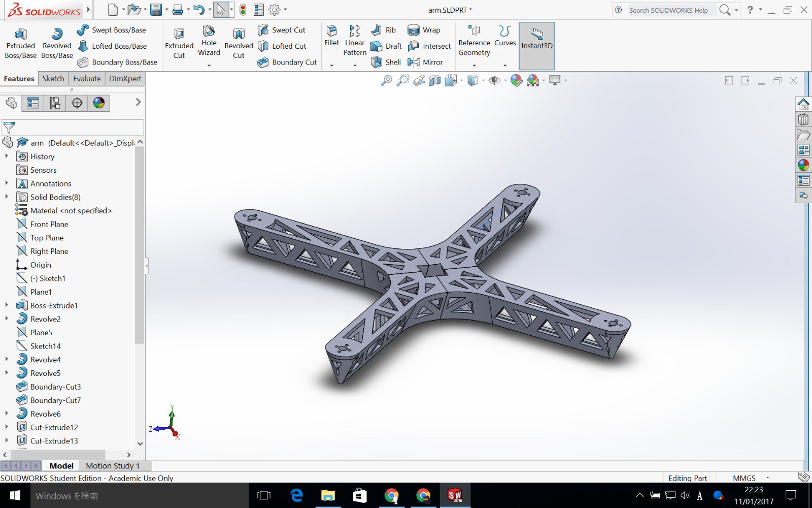812x508 pixels.
Task: Open the Hole Wizard dropdown arrow
Action: [209, 65]
